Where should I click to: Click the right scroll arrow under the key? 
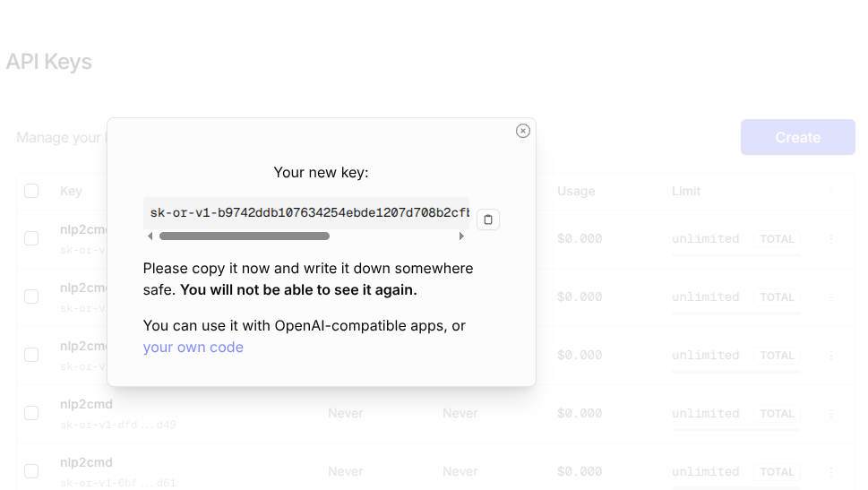coord(461,236)
